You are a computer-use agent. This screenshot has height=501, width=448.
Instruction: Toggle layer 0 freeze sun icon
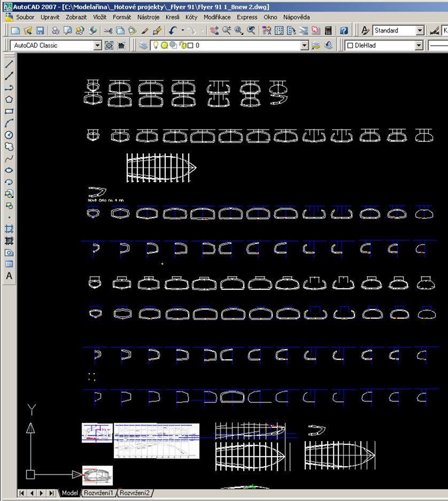click(x=164, y=45)
